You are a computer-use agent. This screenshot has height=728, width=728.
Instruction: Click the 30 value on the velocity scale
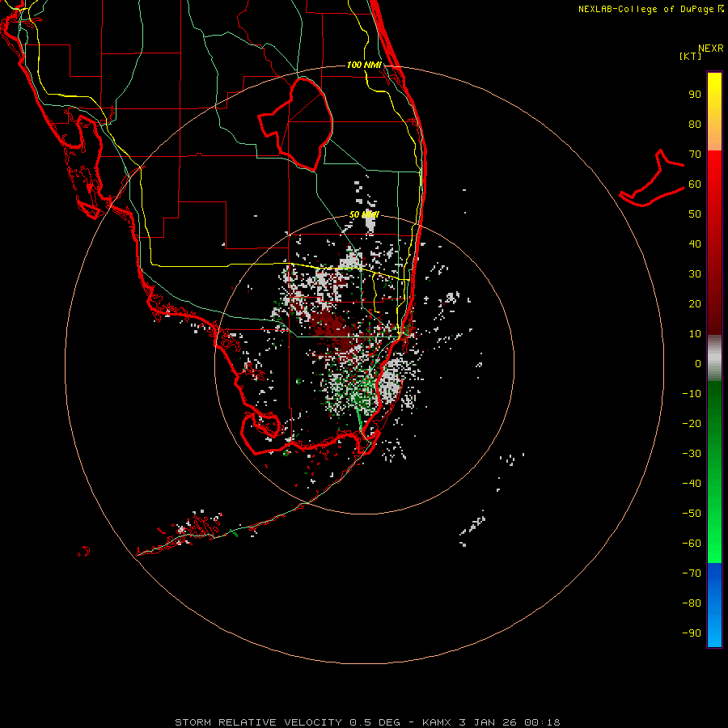[695, 274]
